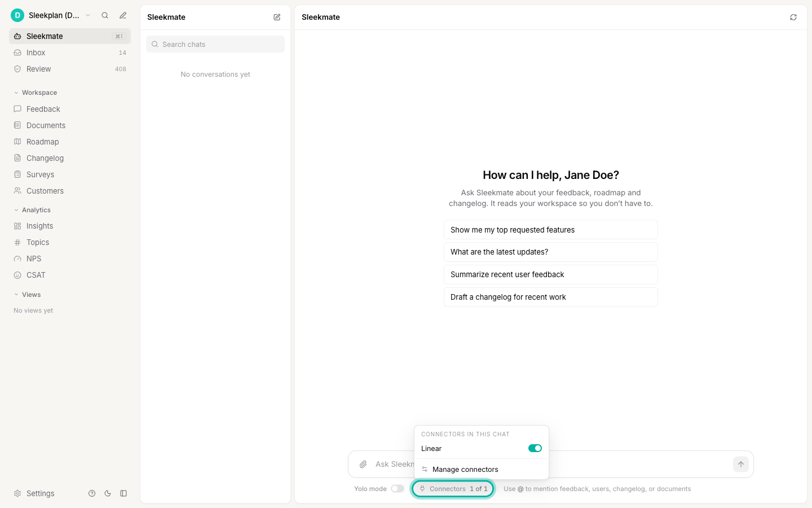
Task: Open the Roadmap page
Action: 70,142
